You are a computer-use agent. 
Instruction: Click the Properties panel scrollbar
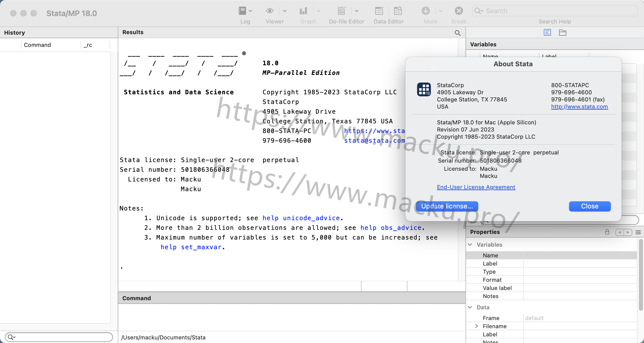641,275
